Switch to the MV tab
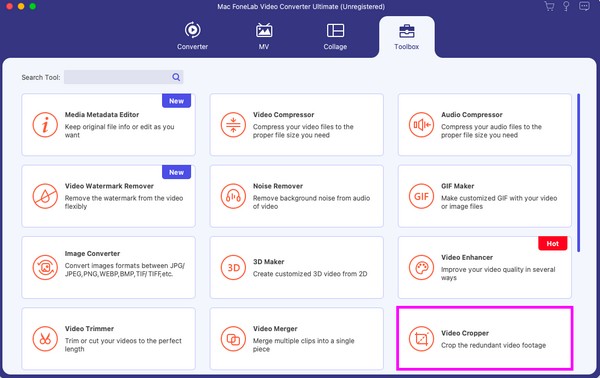Viewport: 600px width, 378px height. [264, 37]
